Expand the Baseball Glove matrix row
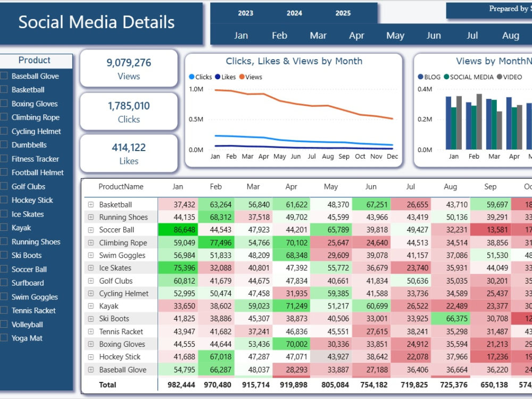532x399 pixels. click(90, 370)
